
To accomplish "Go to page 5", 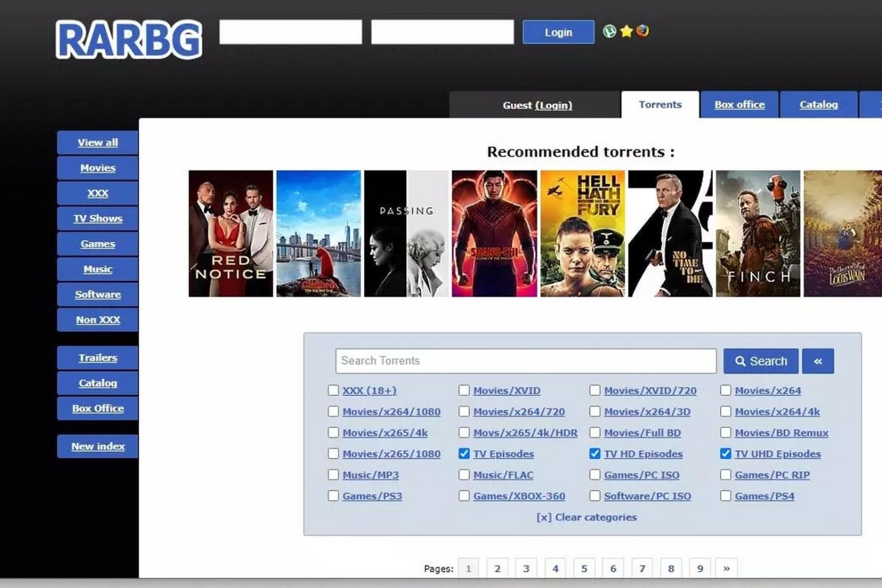I will (584, 568).
